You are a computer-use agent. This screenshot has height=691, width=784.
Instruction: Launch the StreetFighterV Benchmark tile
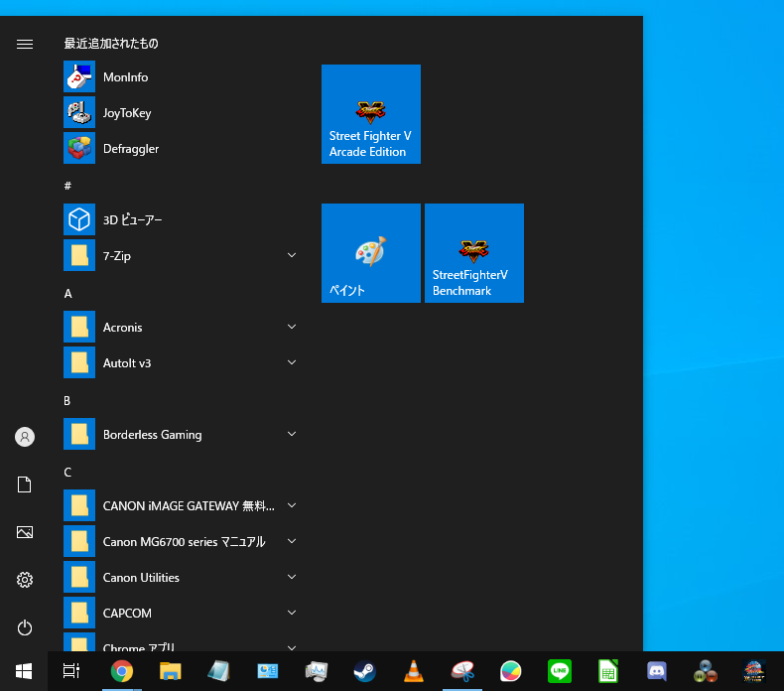(474, 253)
